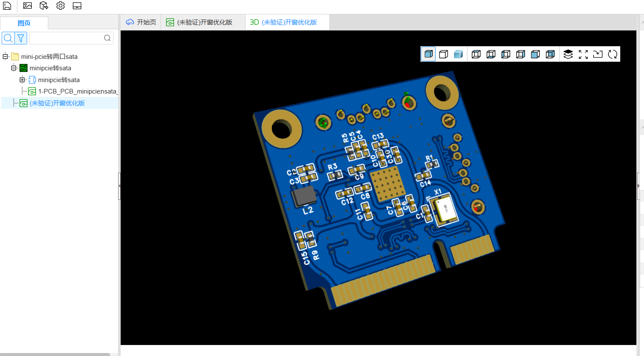Toggle the funnel filter button
The height and width of the screenshot is (356, 644).
pos(21,38)
